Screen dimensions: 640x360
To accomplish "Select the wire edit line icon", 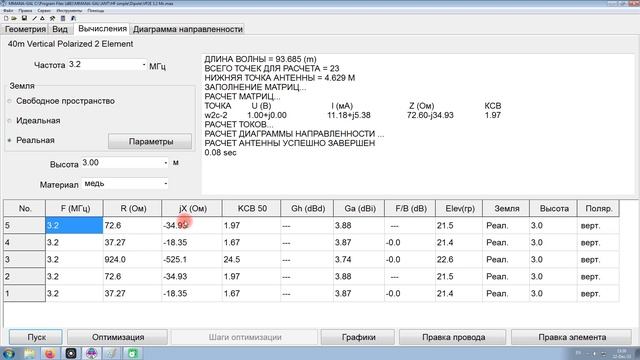I will (x=34, y=18).
